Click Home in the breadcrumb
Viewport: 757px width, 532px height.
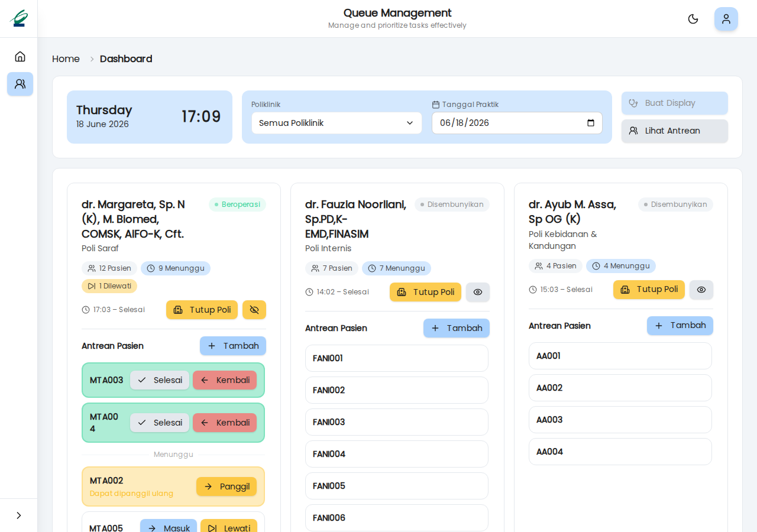[66, 59]
